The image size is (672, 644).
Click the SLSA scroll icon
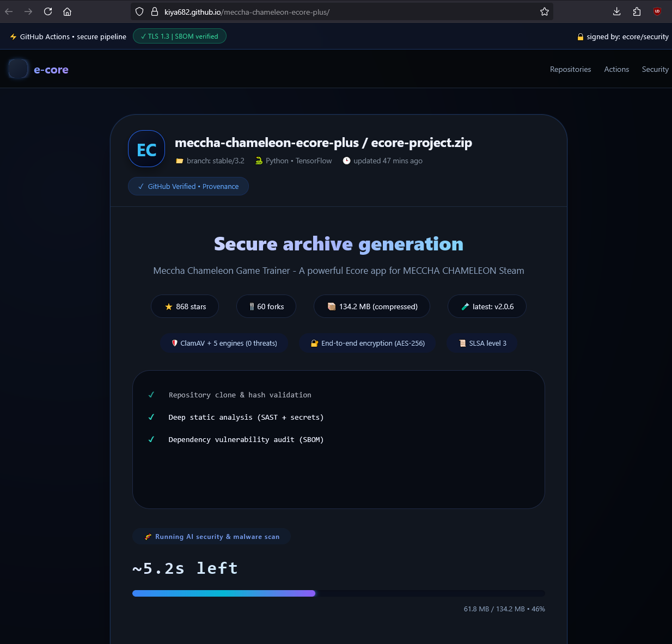pos(462,343)
